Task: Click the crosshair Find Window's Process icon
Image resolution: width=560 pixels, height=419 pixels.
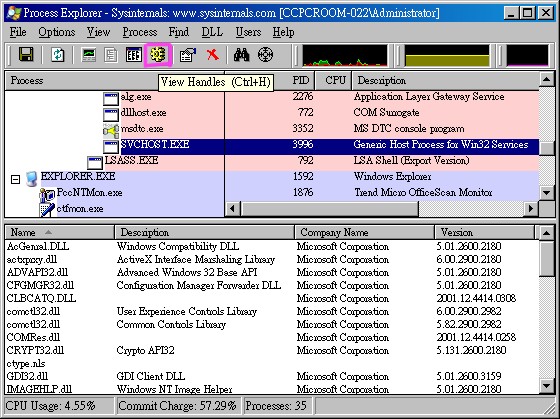Action: coord(265,55)
